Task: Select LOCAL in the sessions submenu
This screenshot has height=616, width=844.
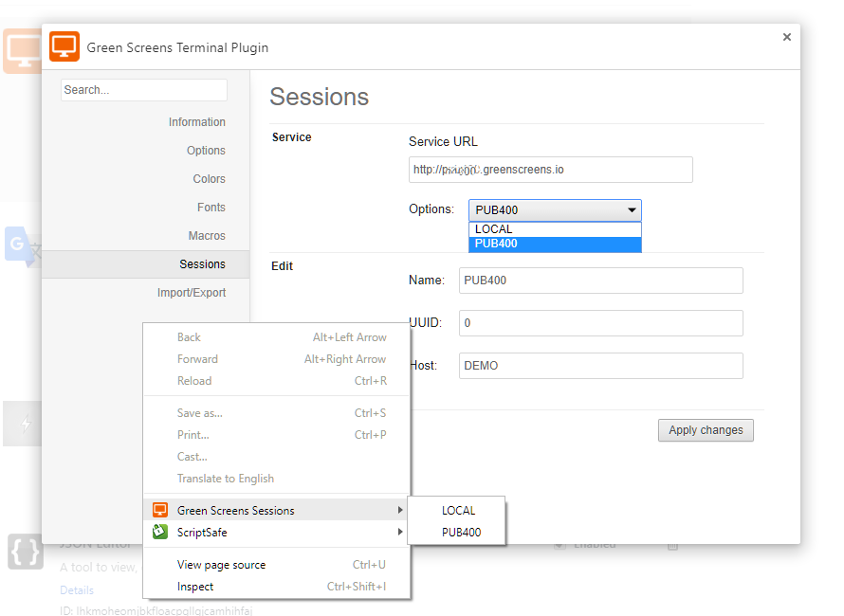Action: (x=456, y=511)
